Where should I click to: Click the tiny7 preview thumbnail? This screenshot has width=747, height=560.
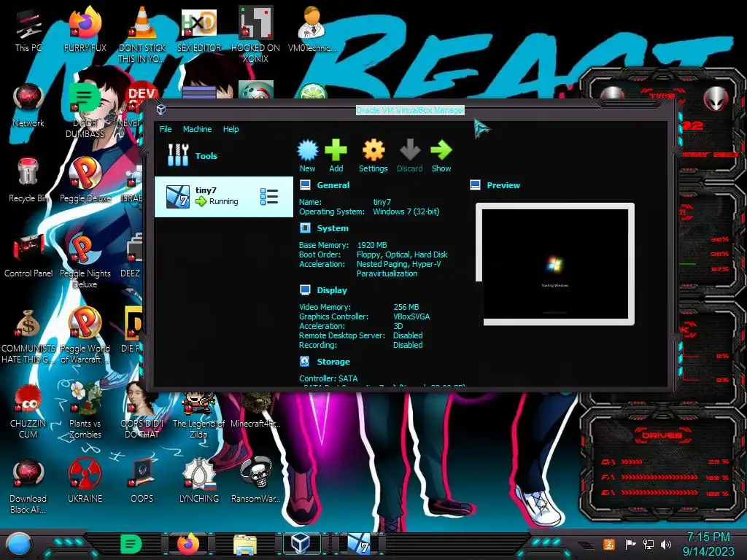[555, 264]
